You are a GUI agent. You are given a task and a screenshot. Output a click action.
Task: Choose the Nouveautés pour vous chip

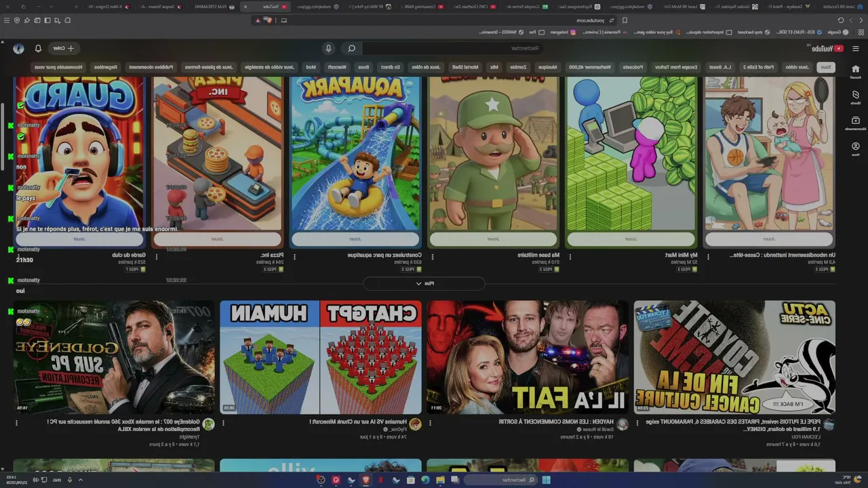[58, 67]
